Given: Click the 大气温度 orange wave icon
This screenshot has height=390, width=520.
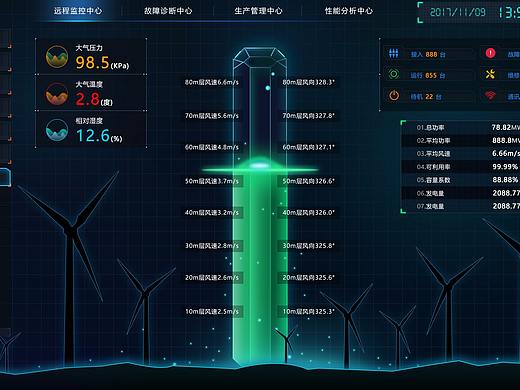Looking at the screenshot, I should [57, 94].
